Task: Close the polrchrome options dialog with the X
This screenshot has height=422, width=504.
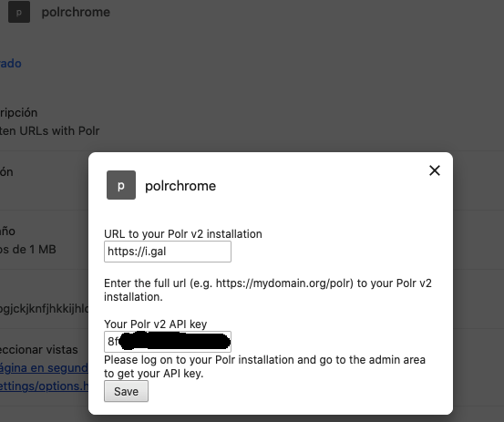Action: 435,170
